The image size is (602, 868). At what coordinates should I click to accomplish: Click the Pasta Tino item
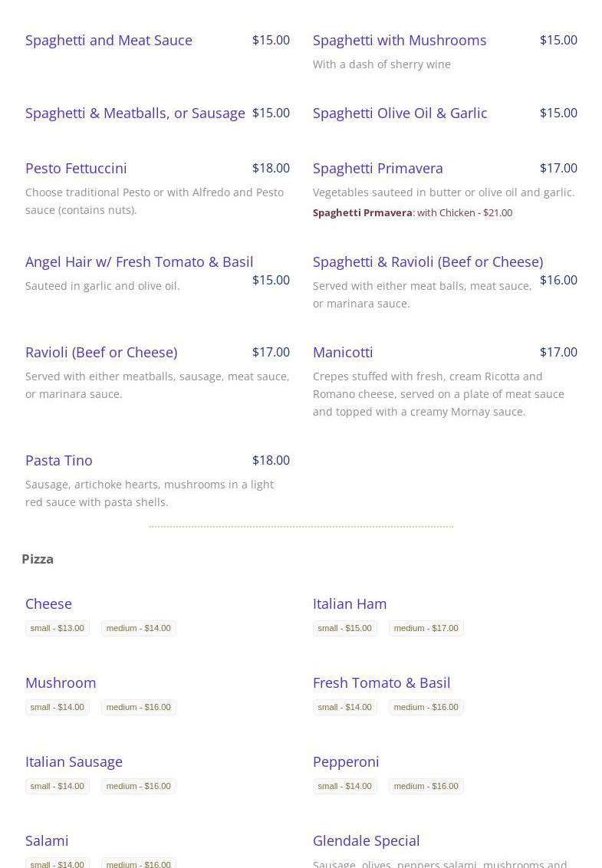point(59,460)
